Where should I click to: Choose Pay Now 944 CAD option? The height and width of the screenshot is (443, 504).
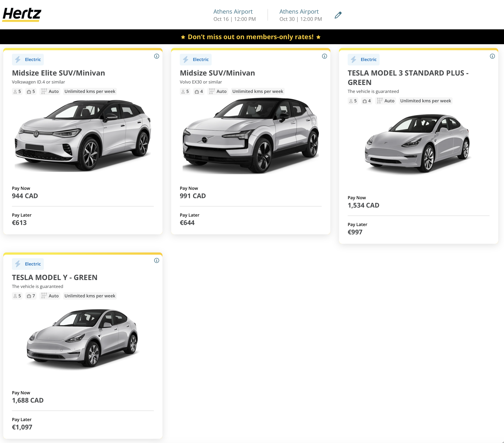pos(25,193)
